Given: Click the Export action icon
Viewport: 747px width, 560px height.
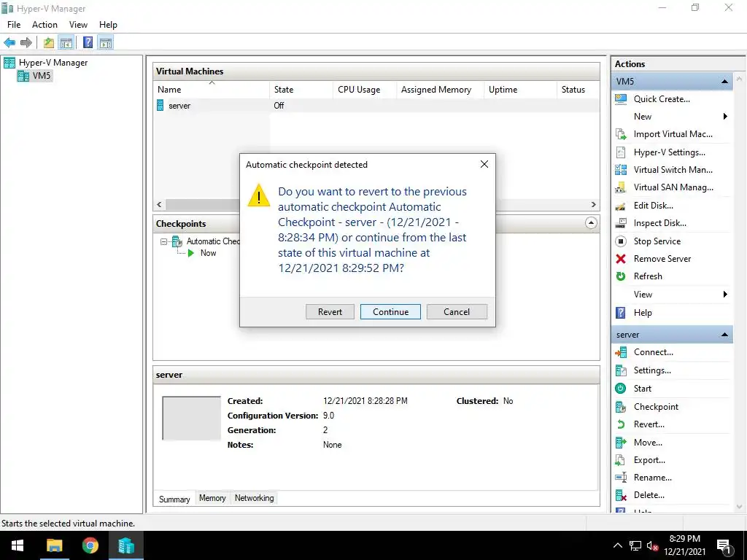Looking at the screenshot, I should point(621,460).
